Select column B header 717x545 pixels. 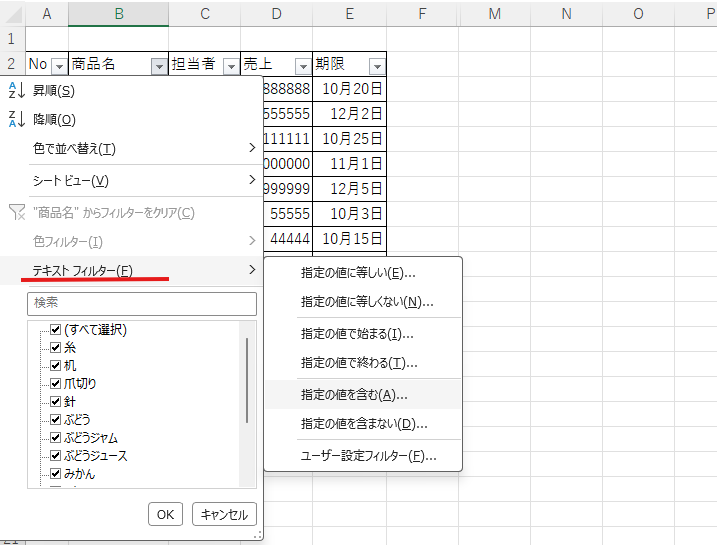119,14
